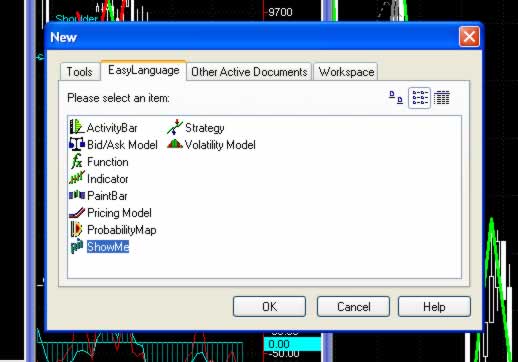Choose the Volatility Model icon
Screen dimensions: 518x362
click(175, 144)
